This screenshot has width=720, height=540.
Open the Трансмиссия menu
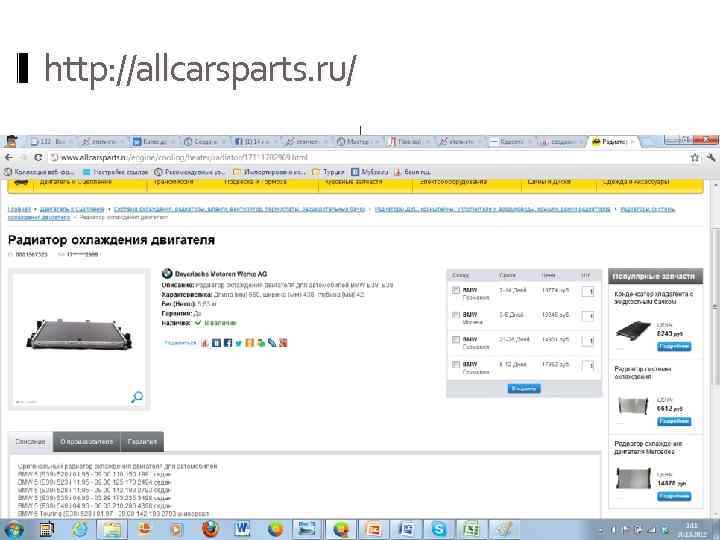(173, 182)
